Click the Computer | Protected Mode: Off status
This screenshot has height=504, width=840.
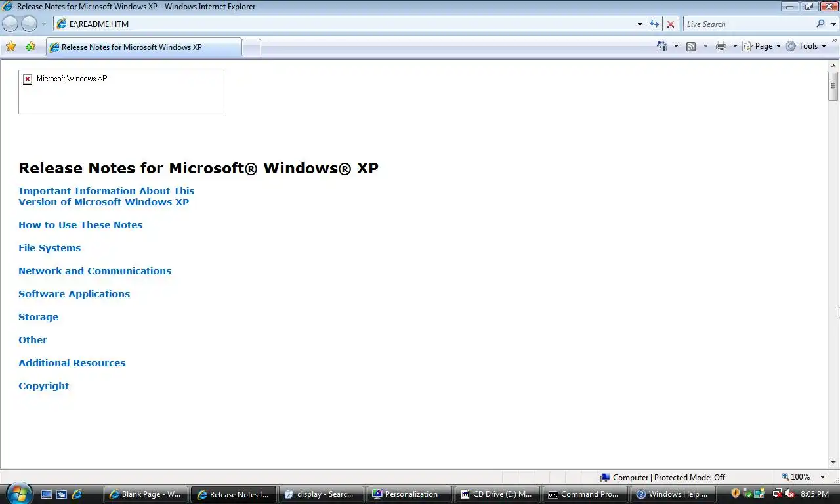coord(663,477)
